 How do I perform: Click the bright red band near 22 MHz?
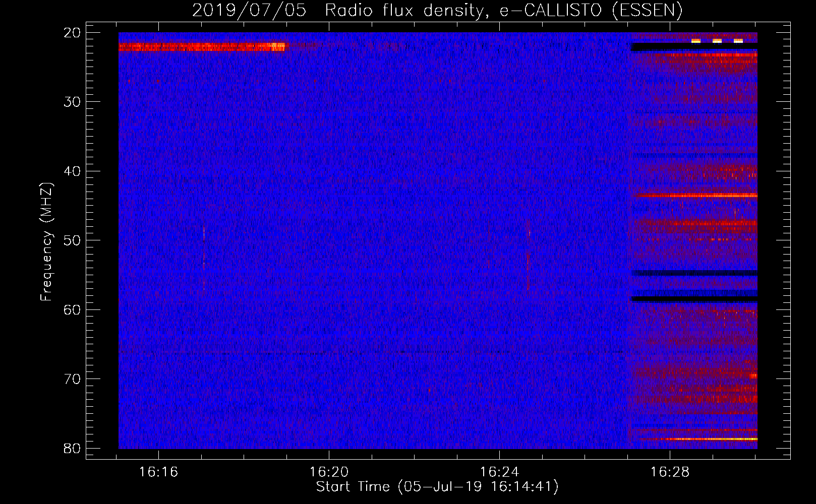point(202,47)
